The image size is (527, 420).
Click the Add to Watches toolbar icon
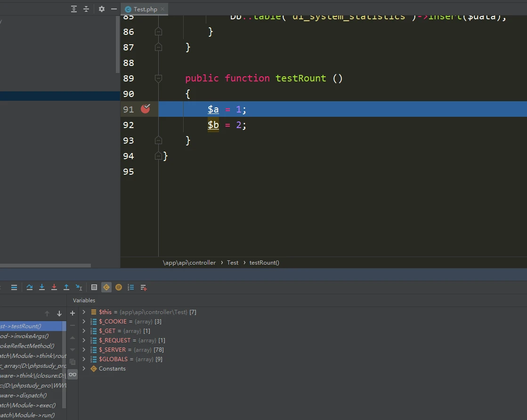click(x=144, y=287)
